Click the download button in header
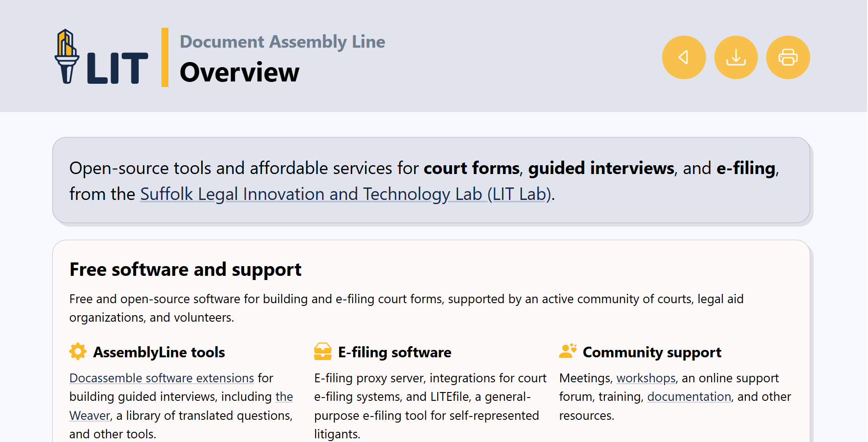868x442 pixels. click(x=736, y=57)
